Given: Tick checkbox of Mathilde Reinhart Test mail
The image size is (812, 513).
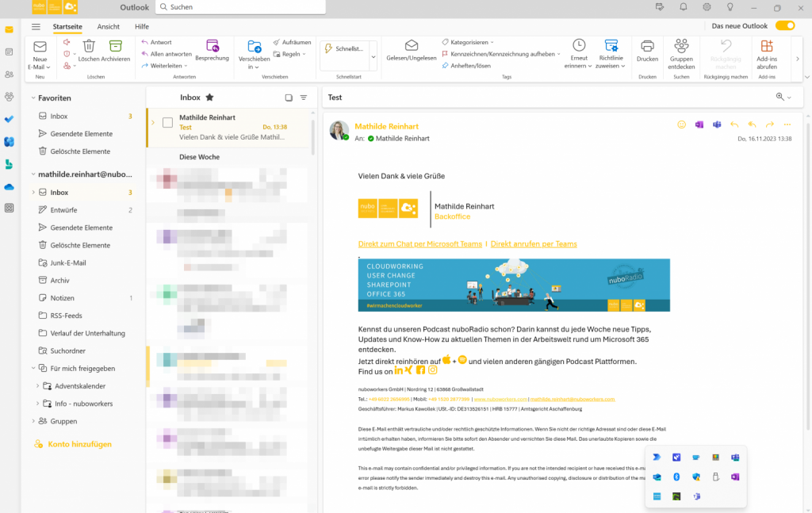Looking at the screenshot, I should (167, 123).
